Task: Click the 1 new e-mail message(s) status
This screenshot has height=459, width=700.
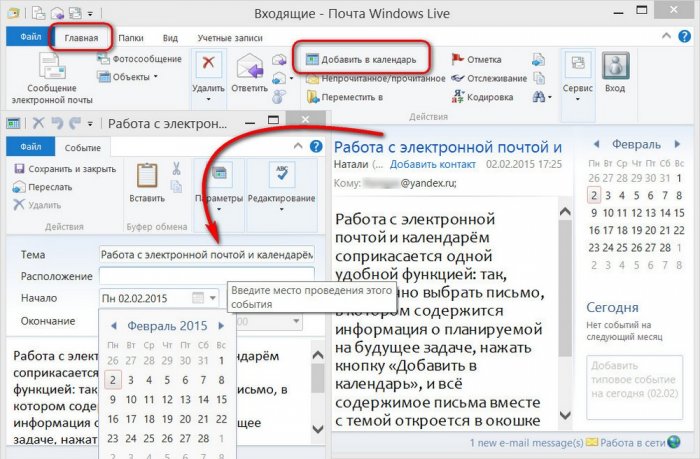Action: click(x=526, y=442)
